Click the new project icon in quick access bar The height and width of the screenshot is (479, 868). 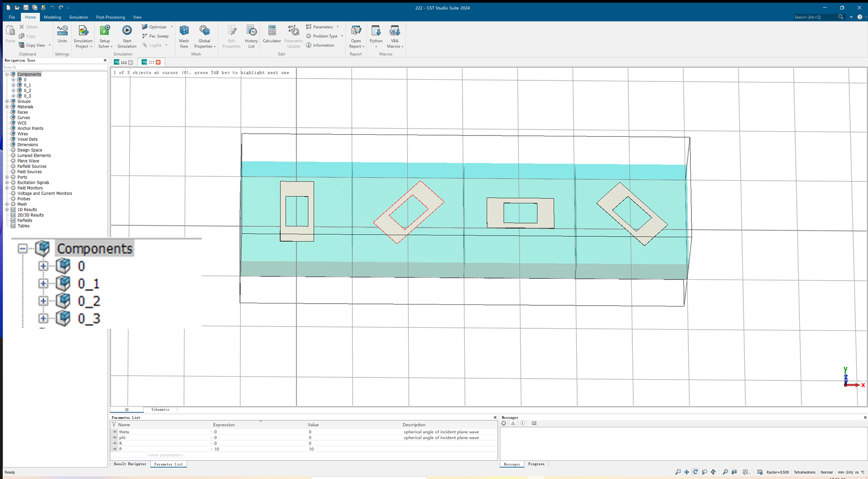8,7
